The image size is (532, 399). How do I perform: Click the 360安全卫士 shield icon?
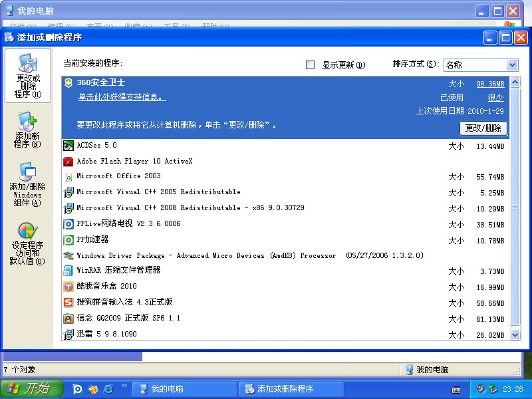(68, 82)
